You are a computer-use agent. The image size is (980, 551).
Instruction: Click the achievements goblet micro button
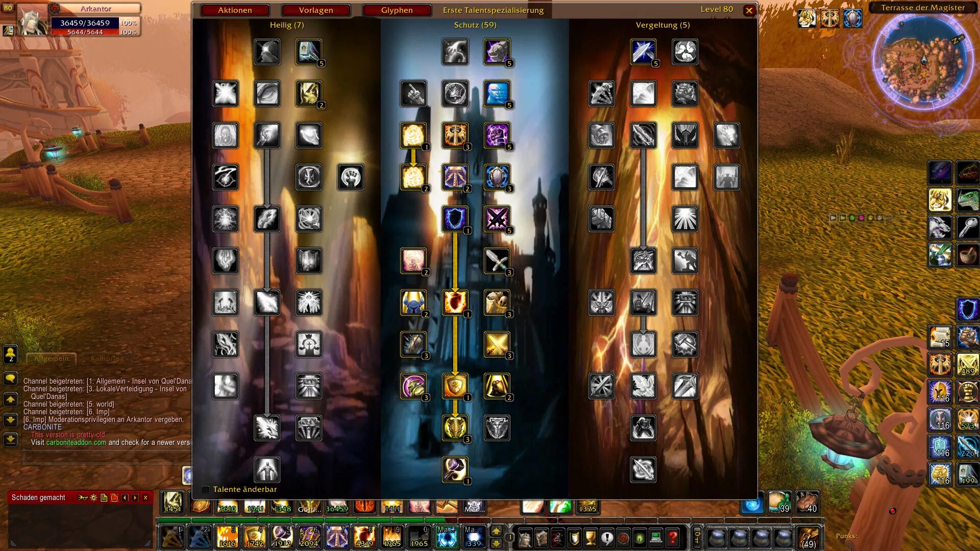[x=591, y=538]
